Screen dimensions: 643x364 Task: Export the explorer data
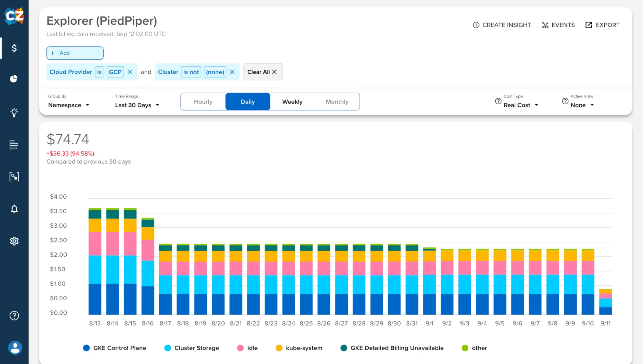(x=602, y=25)
